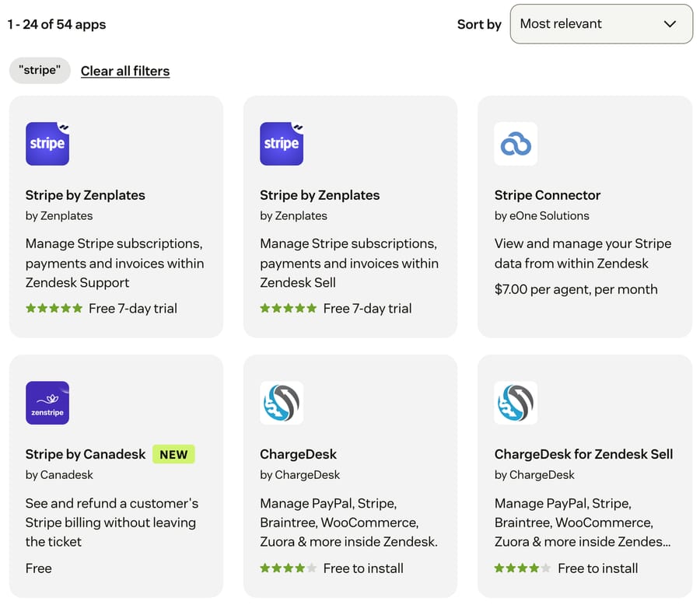
Task: Open the ChargeDesk app title
Action: pyautogui.click(x=298, y=454)
